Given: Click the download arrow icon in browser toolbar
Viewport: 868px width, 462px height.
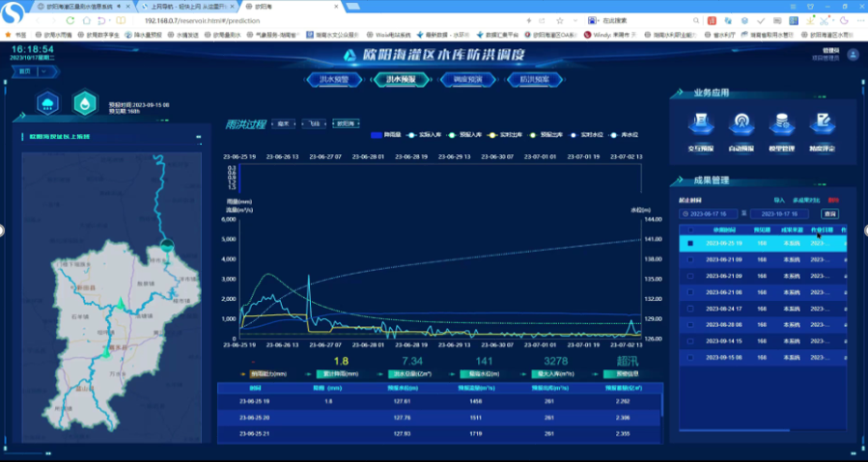Looking at the screenshot, I should 810,20.
